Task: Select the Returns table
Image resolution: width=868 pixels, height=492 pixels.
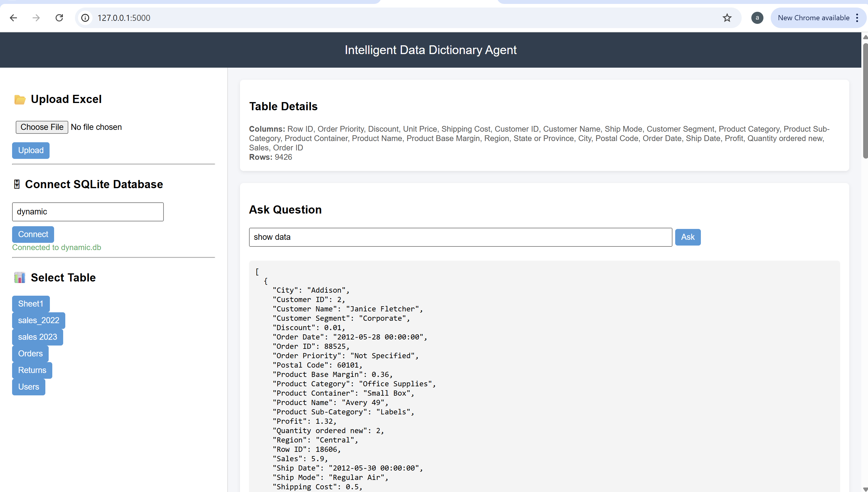Action: coord(32,370)
